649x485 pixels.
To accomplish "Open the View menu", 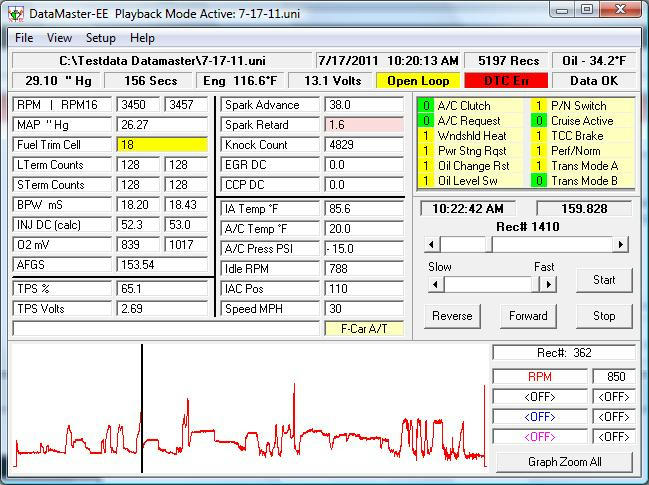I will tap(59, 38).
